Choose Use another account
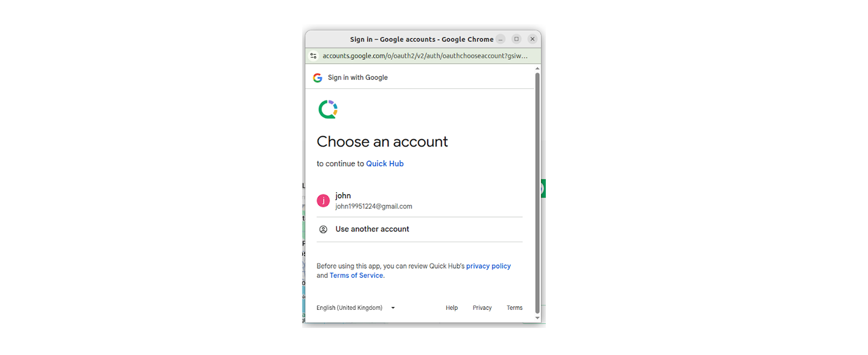The image size is (868, 355). 372,229
